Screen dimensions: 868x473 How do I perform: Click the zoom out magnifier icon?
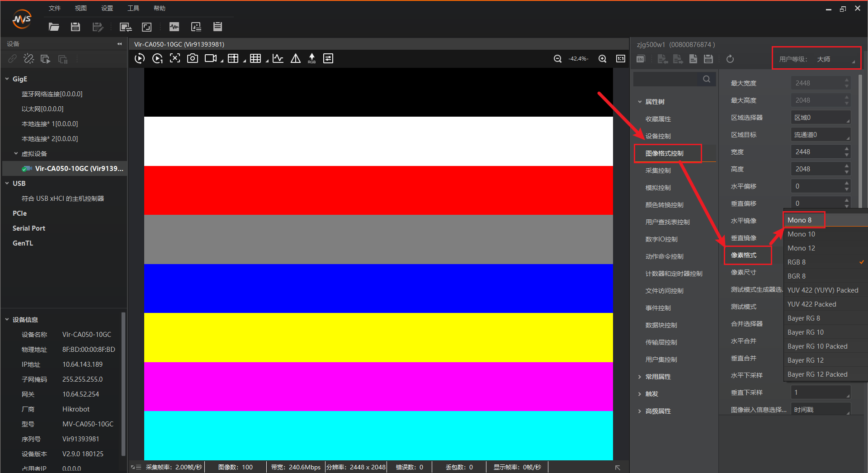[x=557, y=59]
